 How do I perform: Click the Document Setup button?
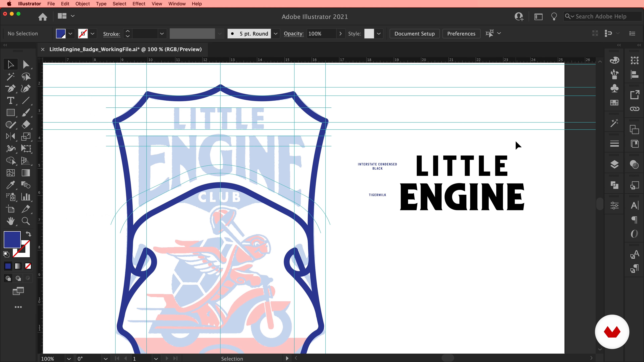tap(415, 34)
